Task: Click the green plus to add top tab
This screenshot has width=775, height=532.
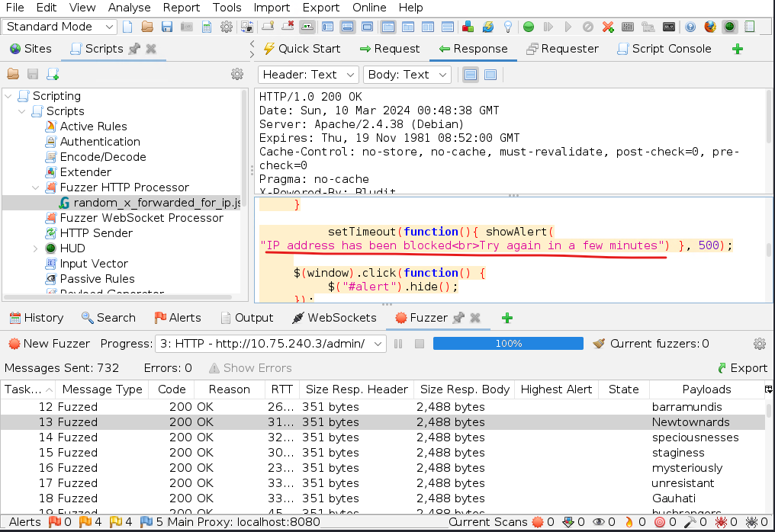Action: pos(737,49)
